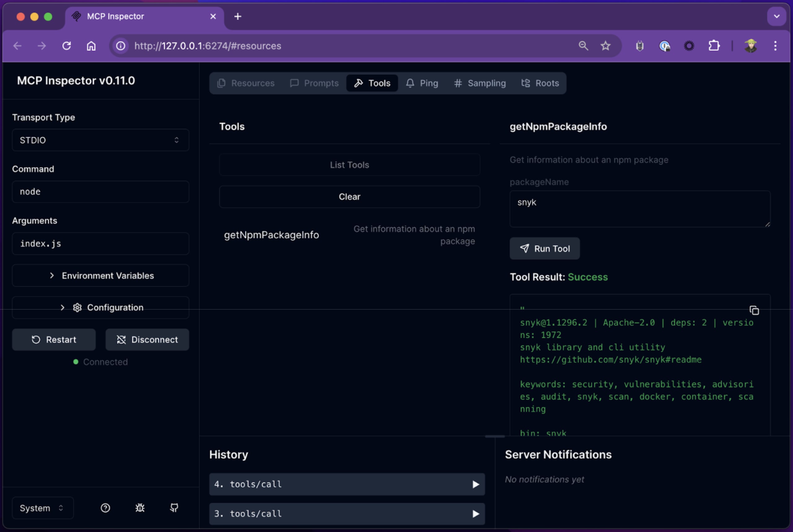Image resolution: width=793 pixels, height=532 pixels.
Task: Switch to the Prompts tab
Action: 314,83
